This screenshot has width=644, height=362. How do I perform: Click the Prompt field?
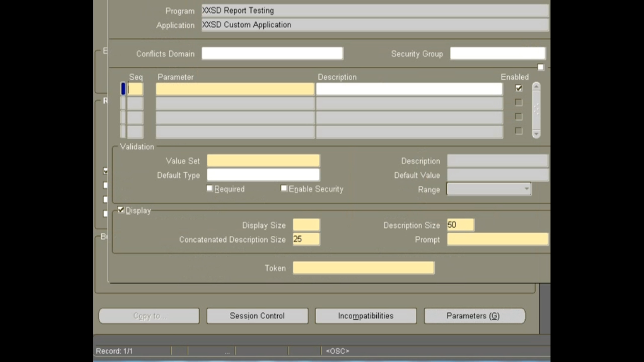(497, 239)
